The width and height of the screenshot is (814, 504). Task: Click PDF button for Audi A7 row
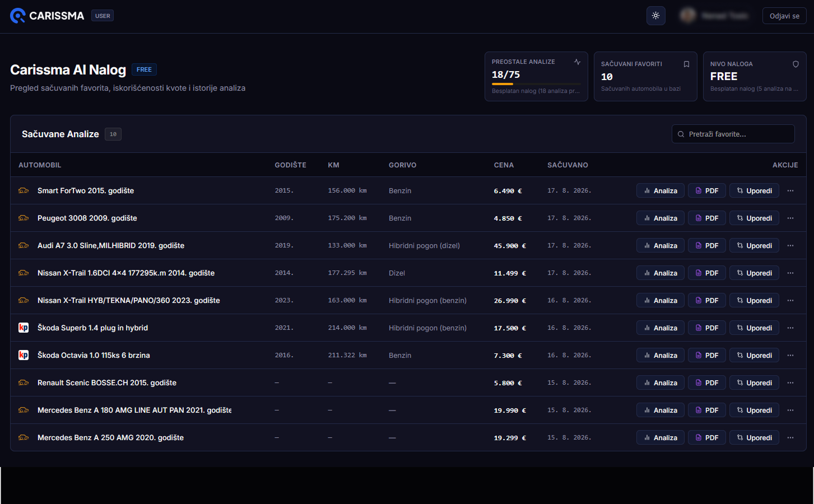pos(707,246)
